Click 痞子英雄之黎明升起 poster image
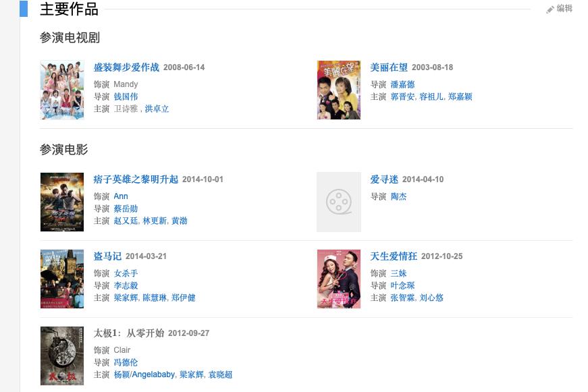Screen dimensions: 588x392 click(62, 202)
